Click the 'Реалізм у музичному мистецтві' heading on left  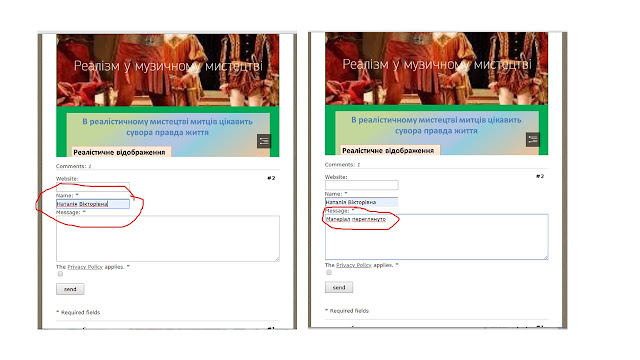pyautogui.click(x=168, y=66)
